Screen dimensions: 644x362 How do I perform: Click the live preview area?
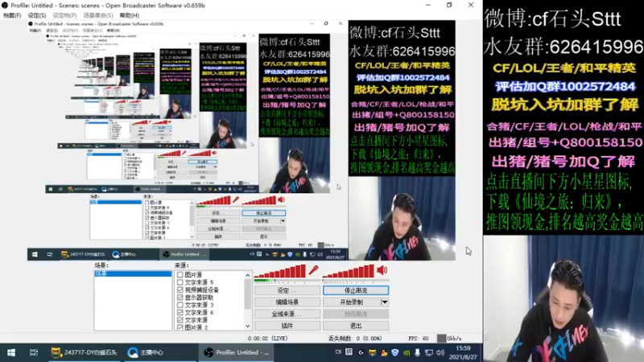coord(241,140)
